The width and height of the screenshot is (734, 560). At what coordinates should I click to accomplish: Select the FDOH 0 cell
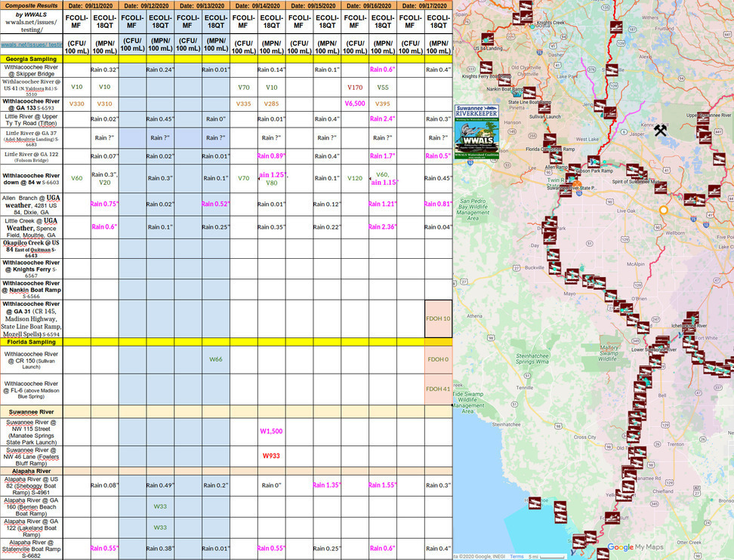[438, 359]
